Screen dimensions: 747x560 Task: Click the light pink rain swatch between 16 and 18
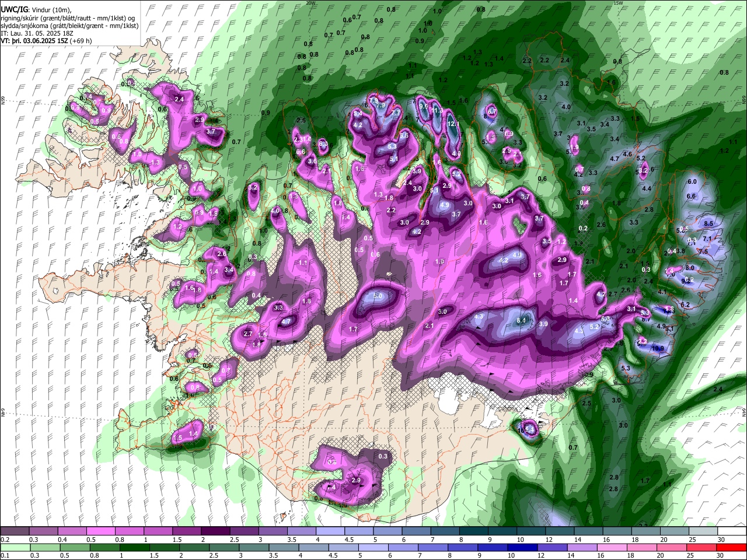coord(611,547)
